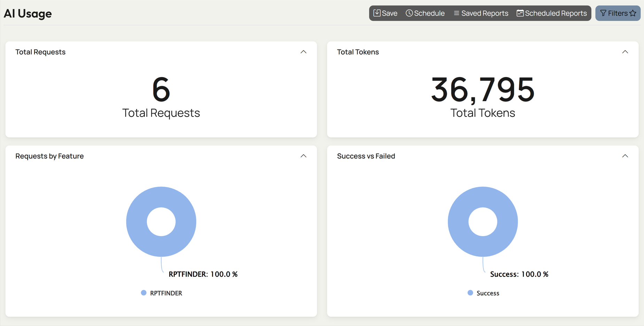Viewport: 644px width, 326px height.
Task: Click the Success vs Failed header title
Action: pyautogui.click(x=366, y=156)
